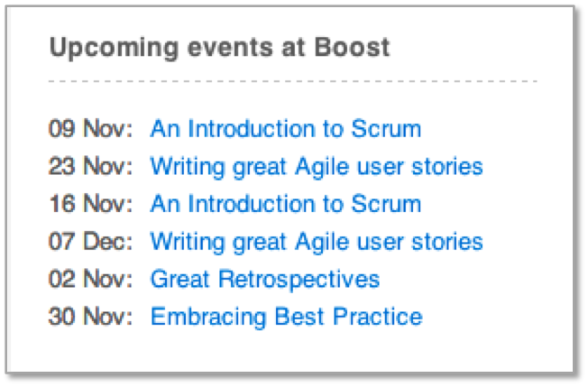
Task: Click the 30 Nov date label
Action: pos(90,317)
